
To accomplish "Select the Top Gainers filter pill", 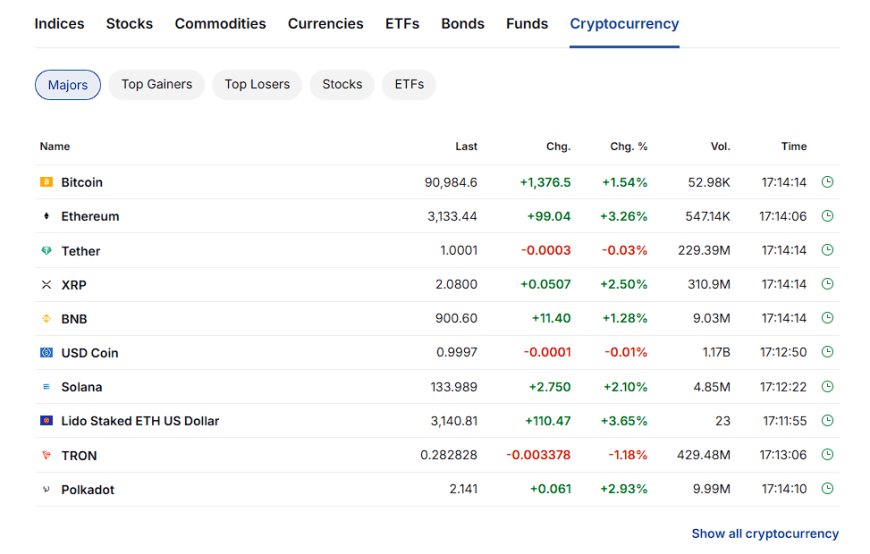I will tap(156, 84).
